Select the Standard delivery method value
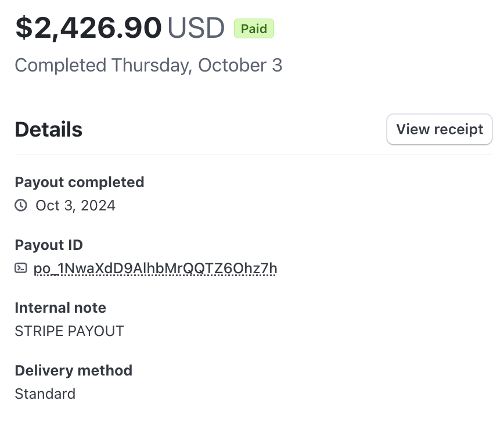Viewport: 504px width, 422px height. coord(45,394)
